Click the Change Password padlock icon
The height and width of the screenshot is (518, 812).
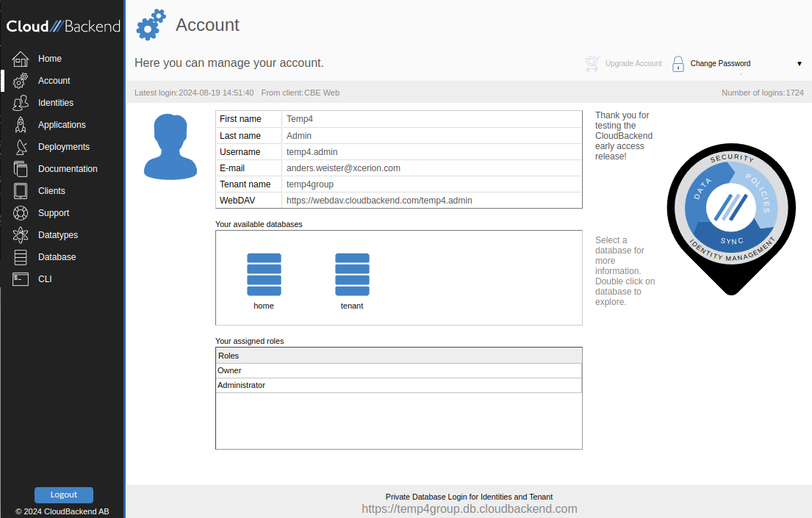point(678,64)
